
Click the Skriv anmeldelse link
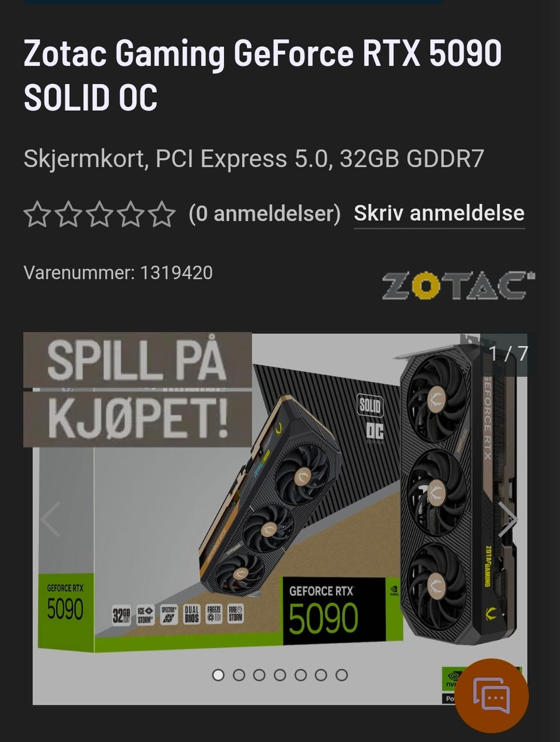coord(439,214)
